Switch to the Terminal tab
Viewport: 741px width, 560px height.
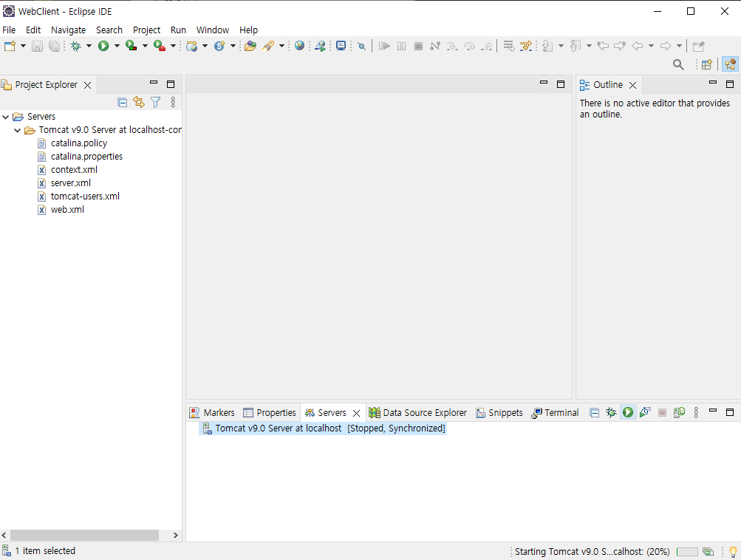click(555, 412)
